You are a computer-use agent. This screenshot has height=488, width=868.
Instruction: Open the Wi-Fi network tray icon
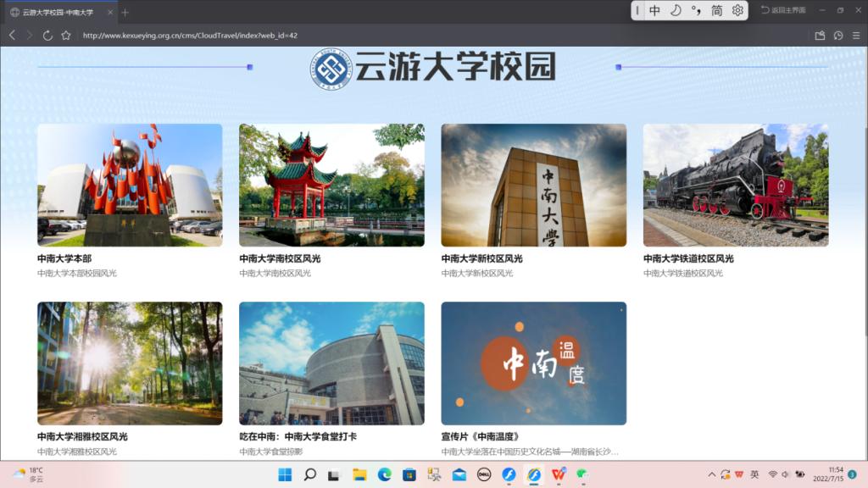pyautogui.click(x=773, y=474)
